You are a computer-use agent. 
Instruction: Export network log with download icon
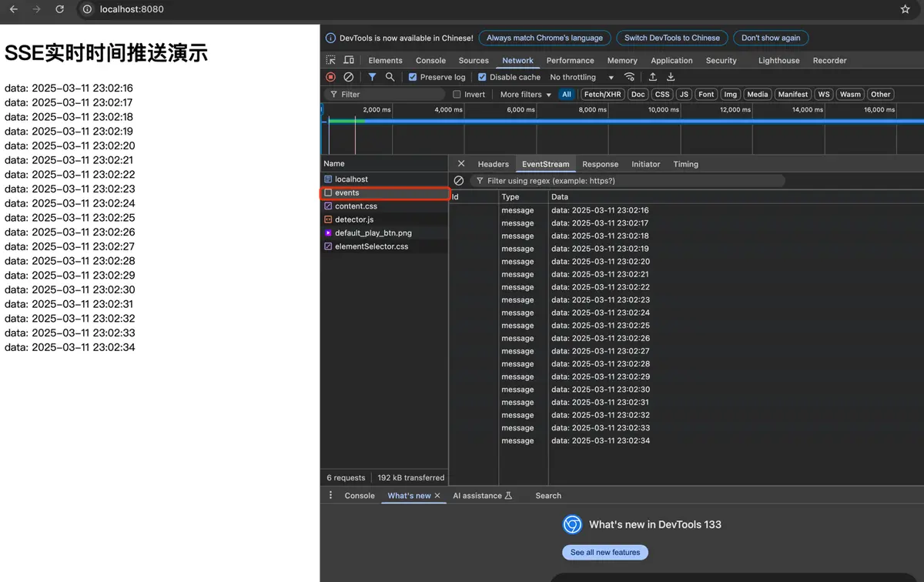[670, 77]
